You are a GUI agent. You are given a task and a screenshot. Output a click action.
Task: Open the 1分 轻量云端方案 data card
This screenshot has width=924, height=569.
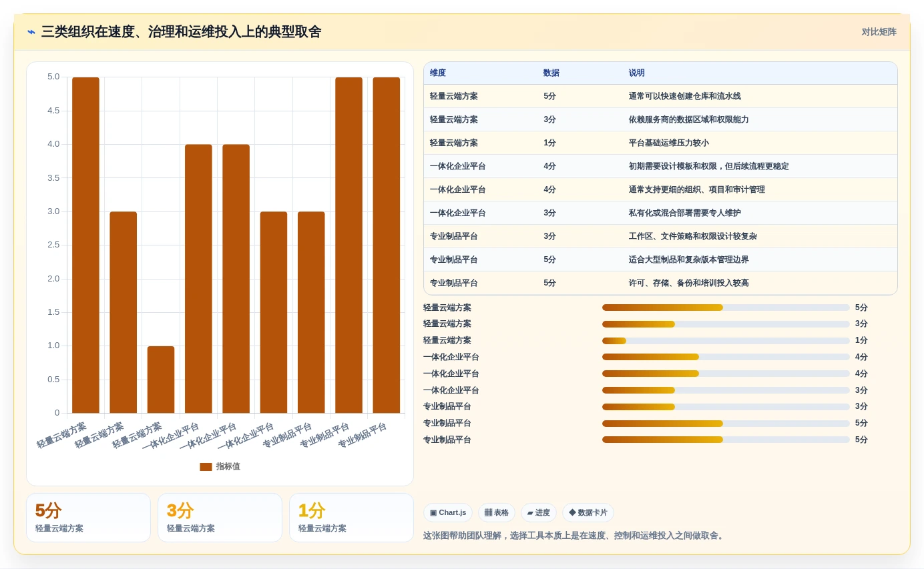click(351, 518)
